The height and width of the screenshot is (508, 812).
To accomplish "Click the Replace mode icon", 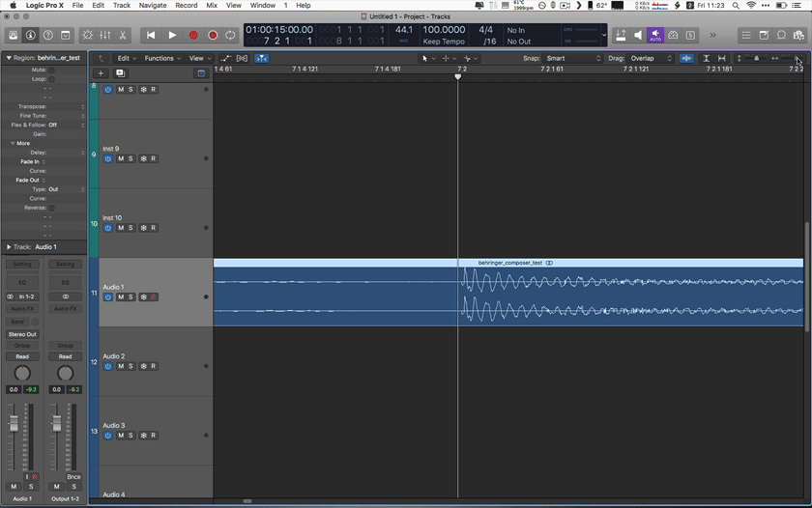I will (621, 35).
